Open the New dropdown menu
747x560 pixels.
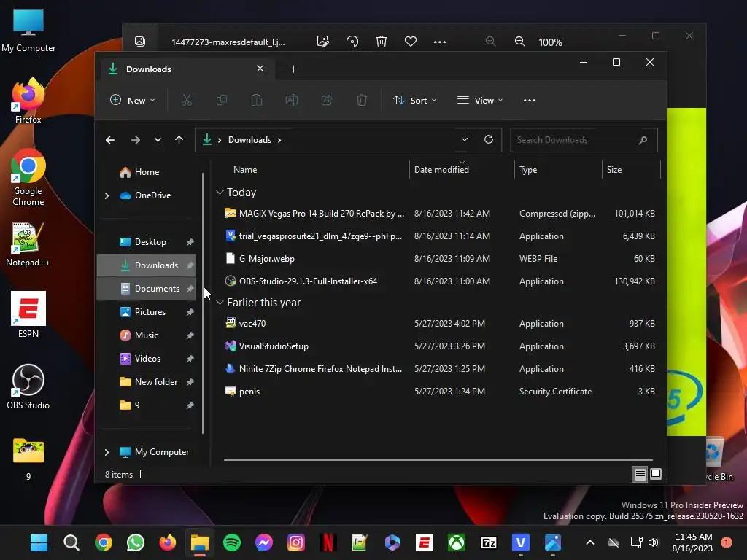(133, 100)
